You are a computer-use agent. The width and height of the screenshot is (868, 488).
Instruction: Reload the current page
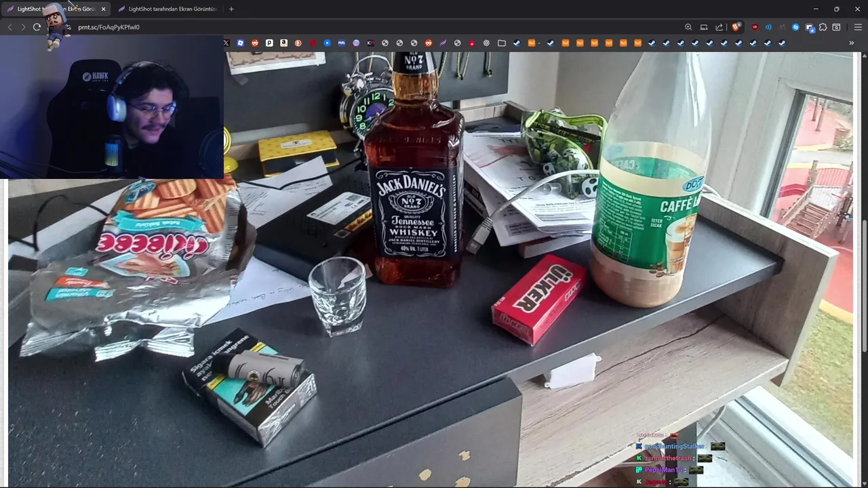(x=37, y=27)
